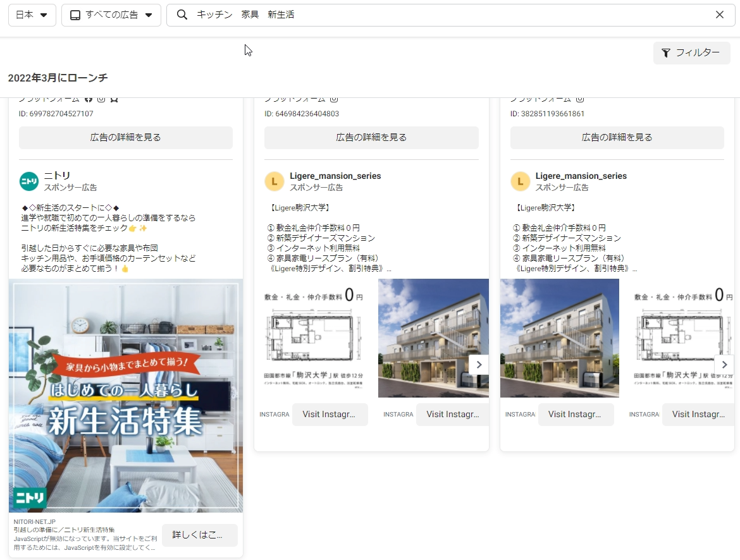The height and width of the screenshot is (560, 740).
Task: View ad details for ID 382851193661861
Action: [x=617, y=137]
